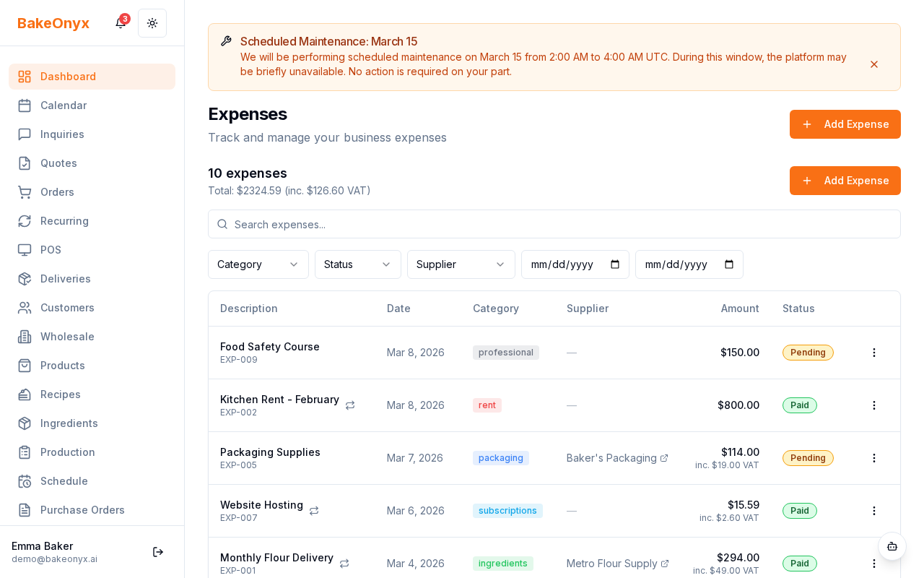Click the search expenses input field
This screenshot has width=924, height=578.
[x=554, y=224]
